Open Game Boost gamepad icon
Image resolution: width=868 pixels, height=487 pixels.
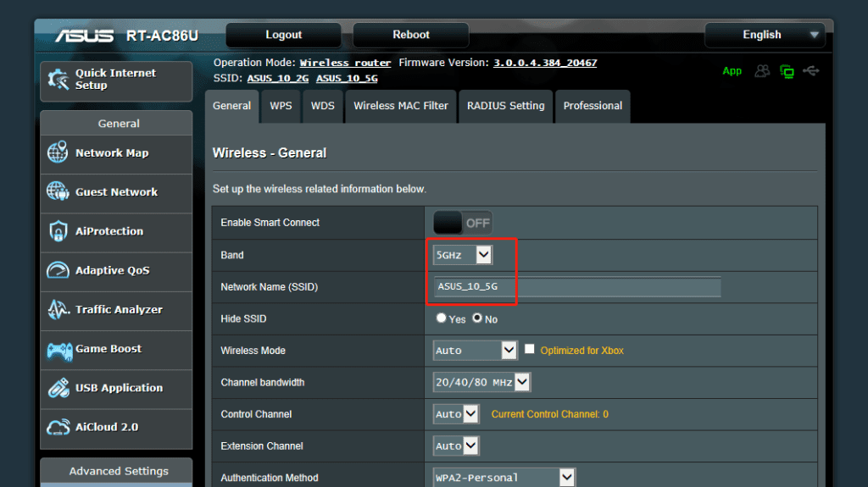tap(58, 349)
